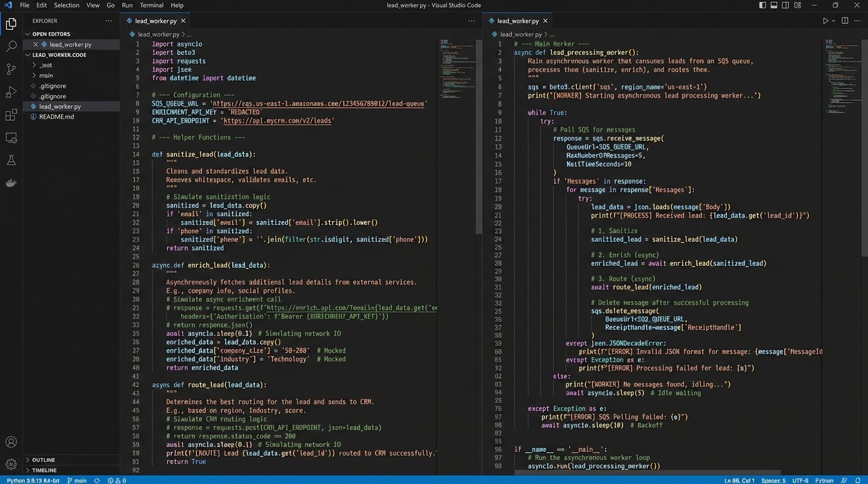Open the Search view in activity bar
This screenshot has width=868, height=484.
(x=11, y=47)
